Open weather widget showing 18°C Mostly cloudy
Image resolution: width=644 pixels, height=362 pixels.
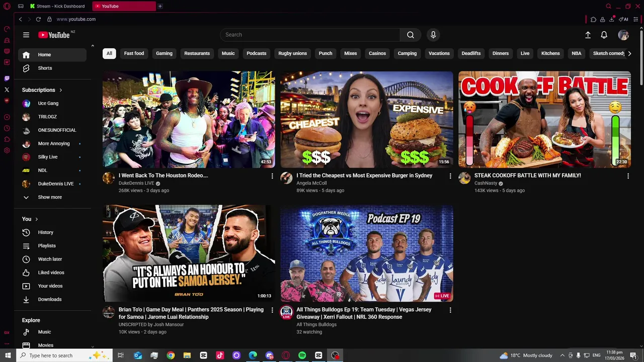point(526,355)
